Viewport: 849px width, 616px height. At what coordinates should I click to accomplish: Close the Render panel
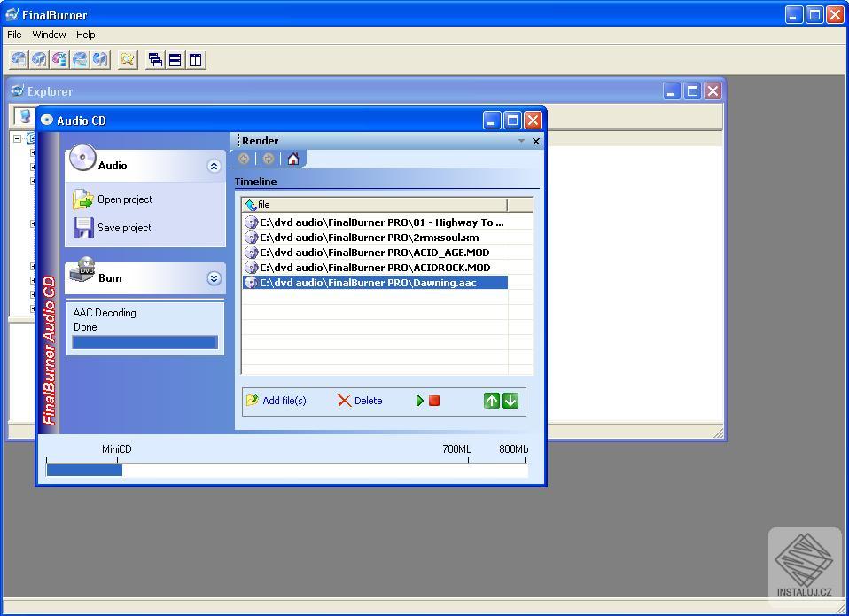click(x=536, y=141)
